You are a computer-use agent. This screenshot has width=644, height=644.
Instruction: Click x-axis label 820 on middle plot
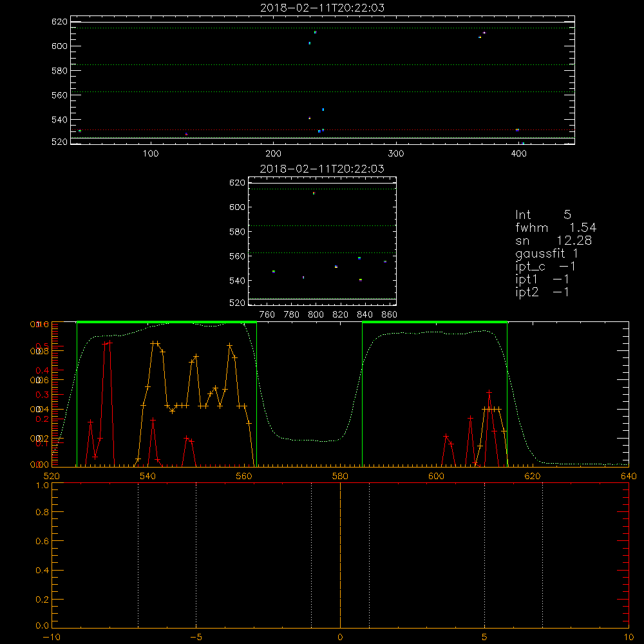coord(340,315)
